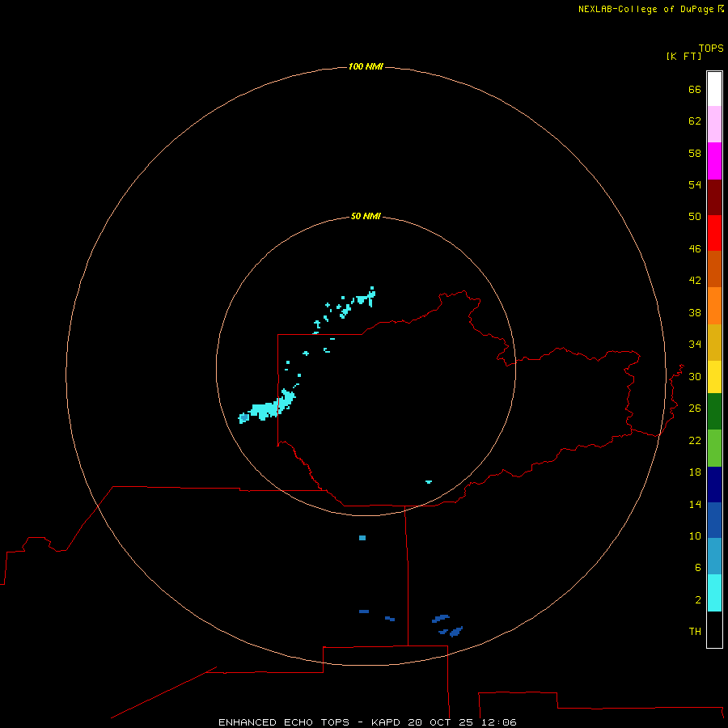The image size is (728, 728).
Task: Click the 14 legend value
Action: [x=695, y=505]
